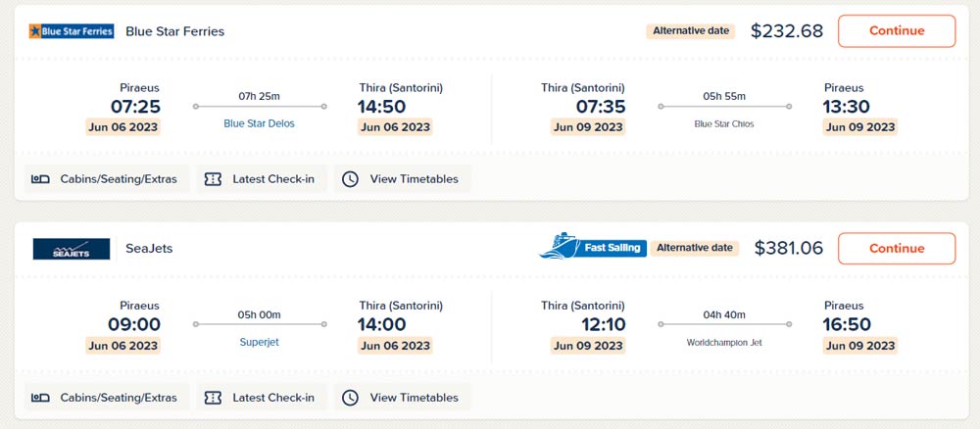Click Worldchampion Jet return vessel name
The image size is (980, 429).
(724, 343)
